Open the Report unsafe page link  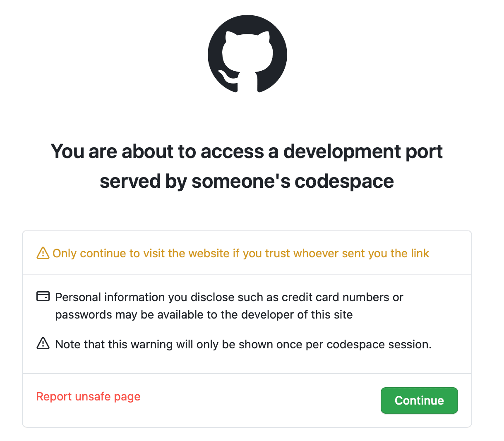pyautogui.click(x=89, y=396)
